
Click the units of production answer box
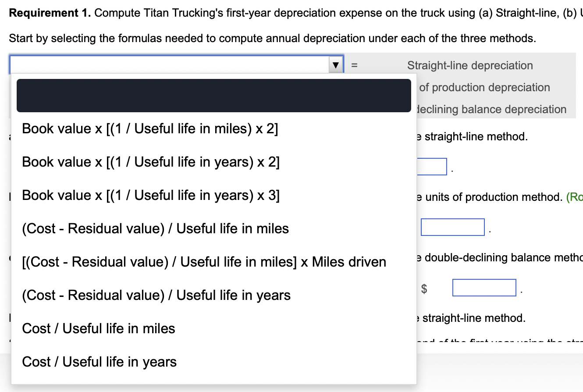tap(452, 227)
